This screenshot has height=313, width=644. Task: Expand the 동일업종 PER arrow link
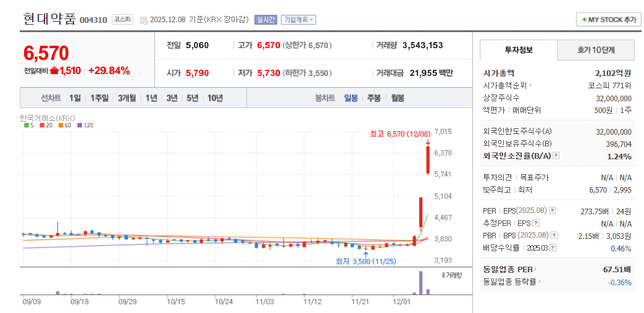535,270
